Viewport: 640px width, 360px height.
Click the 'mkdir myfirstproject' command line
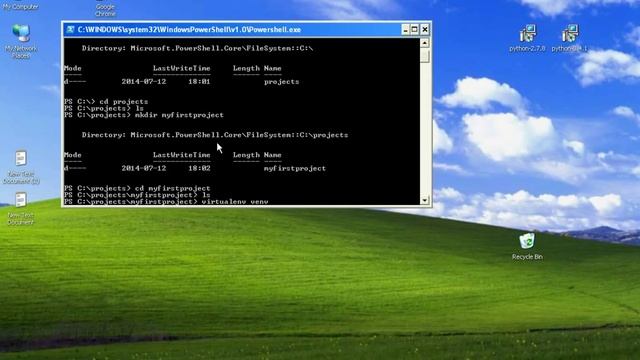pyautogui.click(x=144, y=115)
